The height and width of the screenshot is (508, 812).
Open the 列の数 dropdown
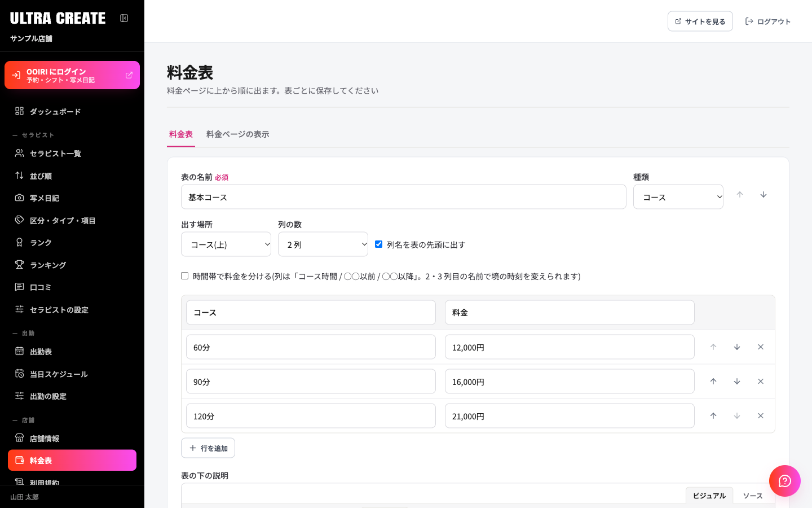(323, 244)
